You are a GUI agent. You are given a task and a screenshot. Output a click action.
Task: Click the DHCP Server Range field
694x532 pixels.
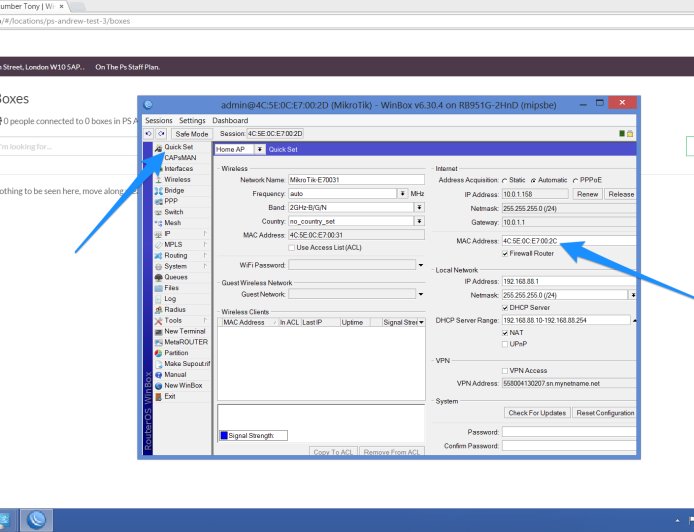point(566,320)
